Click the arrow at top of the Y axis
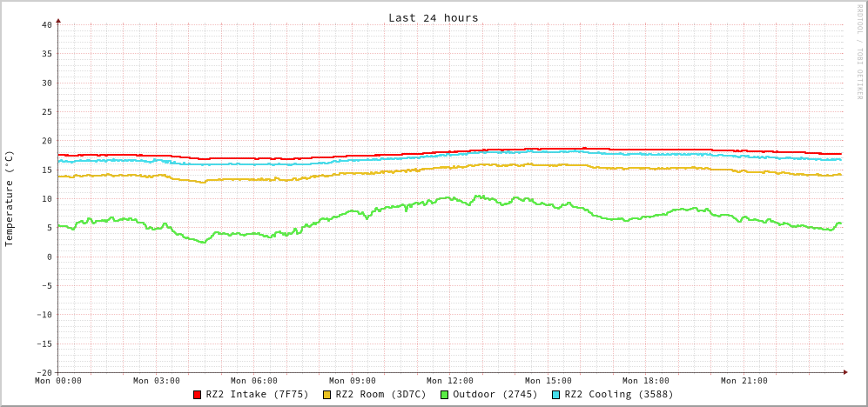 click(x=58, y=20)
